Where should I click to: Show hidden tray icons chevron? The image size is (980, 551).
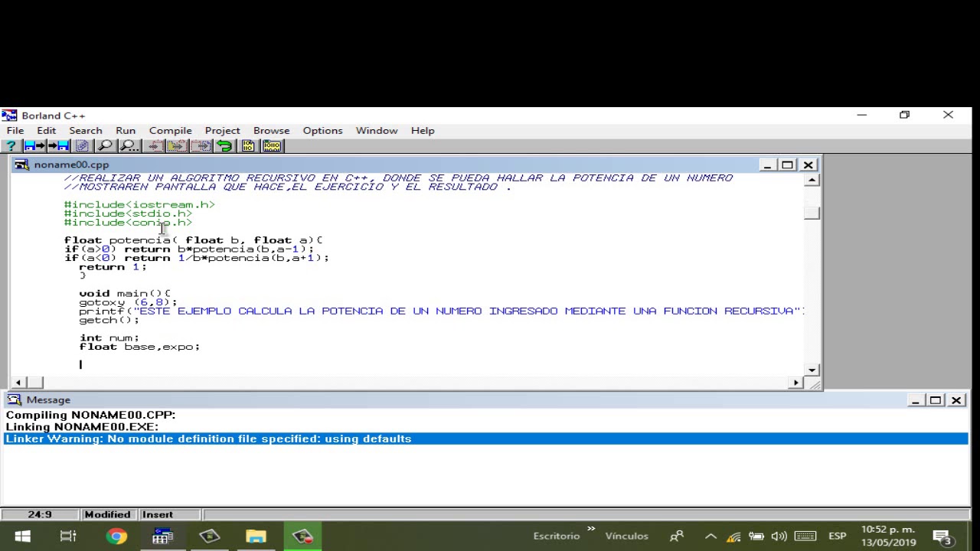[x=710, y=536]
